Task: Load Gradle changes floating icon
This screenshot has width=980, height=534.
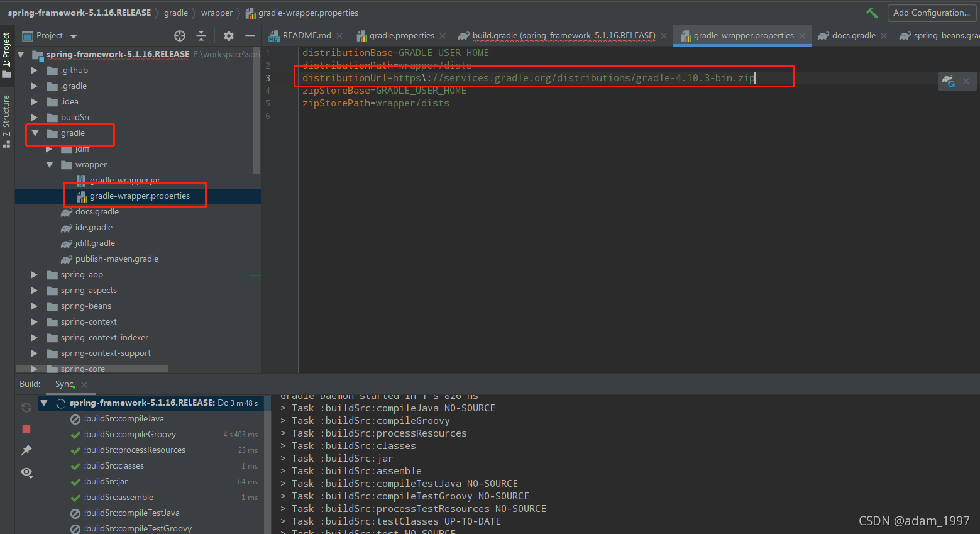Action: pyautogui.click(x=949, y=81)
